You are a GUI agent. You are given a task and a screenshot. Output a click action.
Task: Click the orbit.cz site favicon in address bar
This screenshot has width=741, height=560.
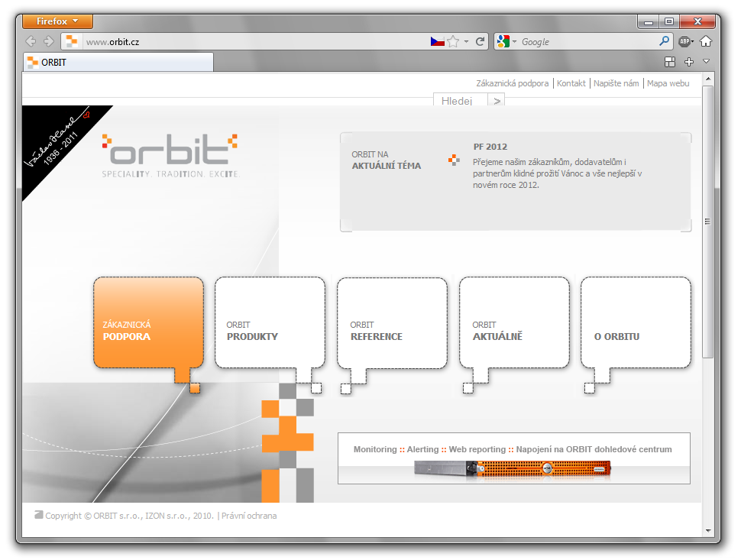point(72,41)
